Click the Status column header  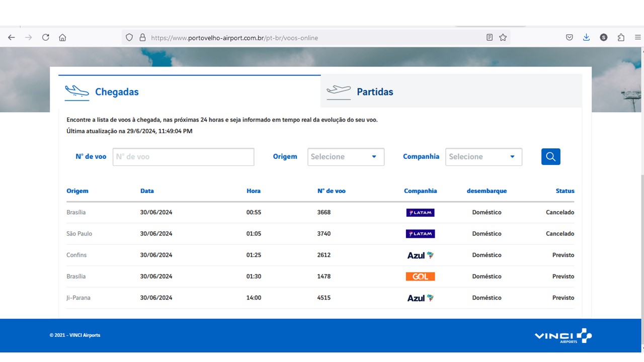565,191
